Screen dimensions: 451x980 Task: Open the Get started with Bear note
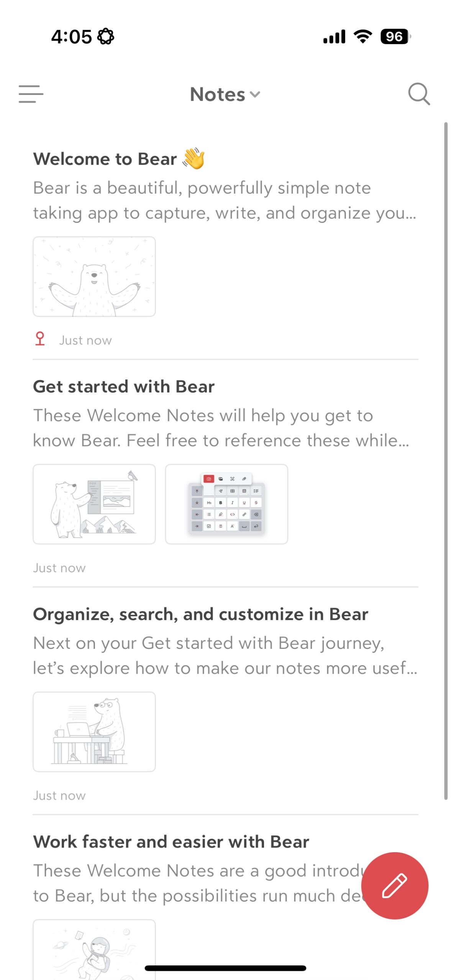123,387
